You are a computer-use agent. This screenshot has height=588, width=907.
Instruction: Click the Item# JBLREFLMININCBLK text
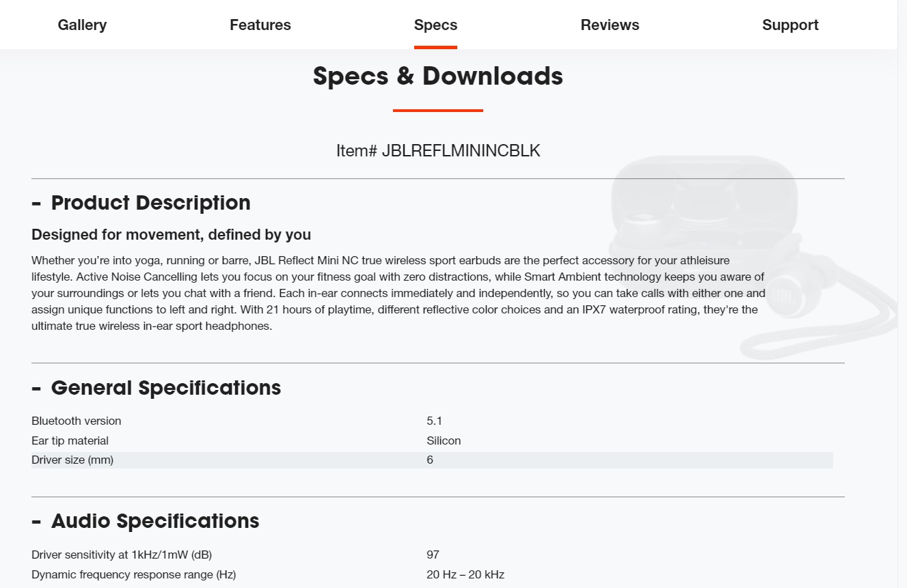[x=438, y=151]
